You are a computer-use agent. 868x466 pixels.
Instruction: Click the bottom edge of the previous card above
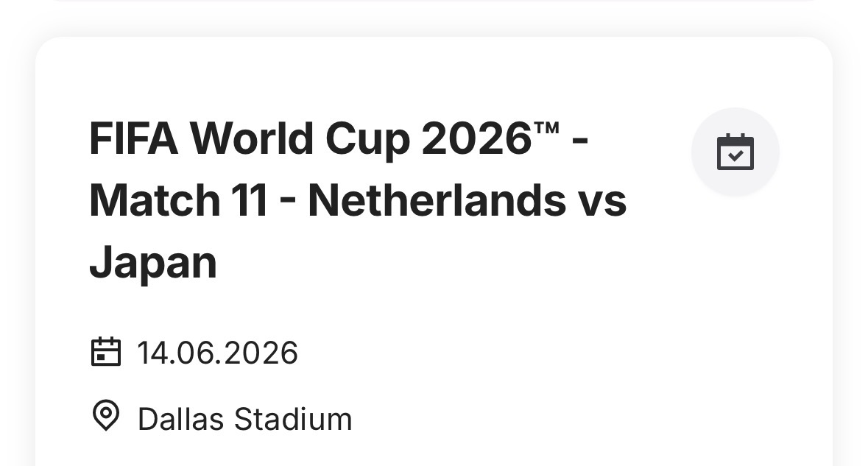(x=434, y=2)
